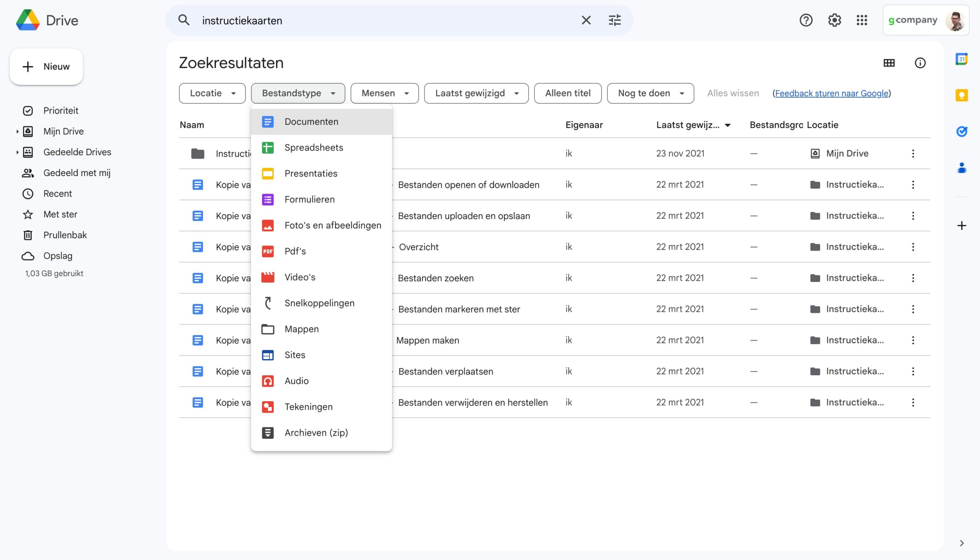
Task: Toggle the Alleen titel filter chip
Action: click(568, 93)
